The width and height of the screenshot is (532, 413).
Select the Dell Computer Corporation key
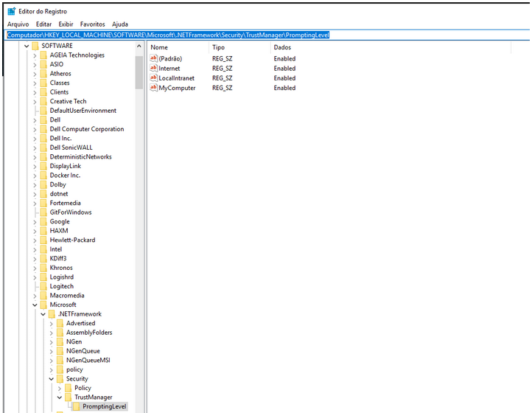tap(87, 129)
